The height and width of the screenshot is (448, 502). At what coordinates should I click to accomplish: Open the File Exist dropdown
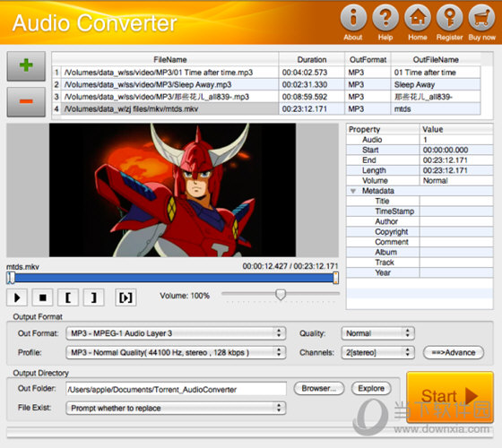176,408
